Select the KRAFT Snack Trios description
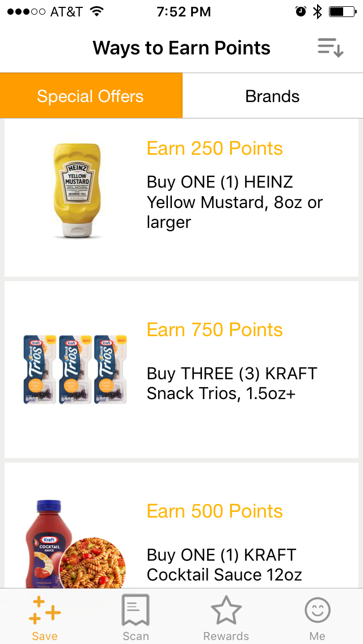Screen dimensions: 363x644 pyautogui.click(x=231, y=383)
